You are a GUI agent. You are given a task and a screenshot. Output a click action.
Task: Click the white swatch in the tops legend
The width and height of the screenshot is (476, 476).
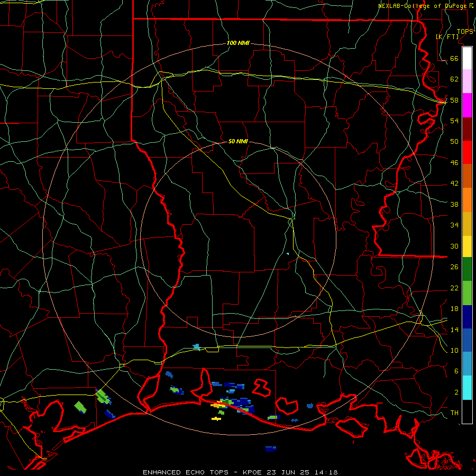467,58
